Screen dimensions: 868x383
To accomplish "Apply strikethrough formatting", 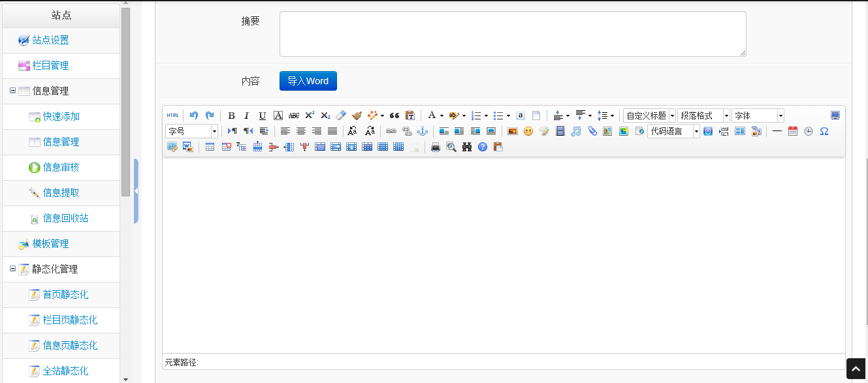I will point(294,115).
